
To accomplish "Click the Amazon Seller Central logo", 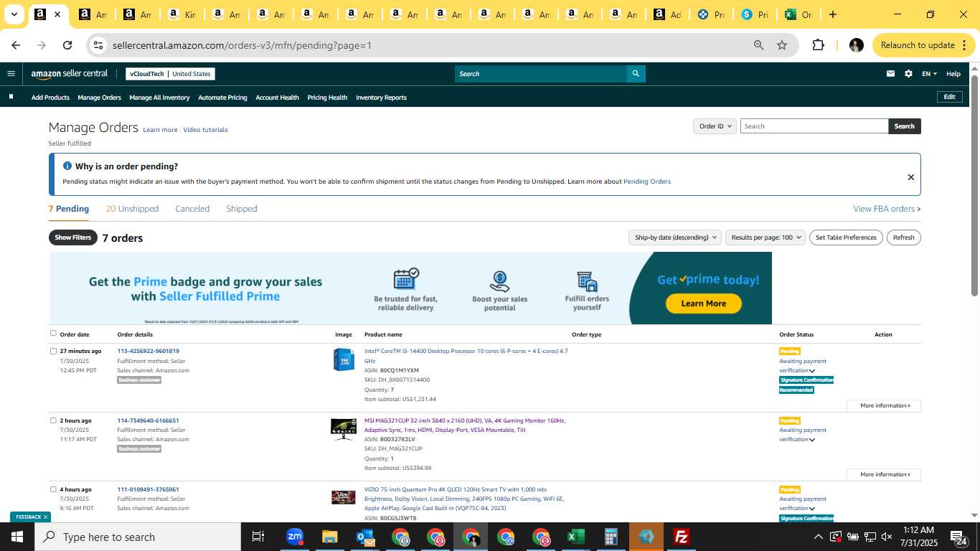I will [x=70, y=74].
